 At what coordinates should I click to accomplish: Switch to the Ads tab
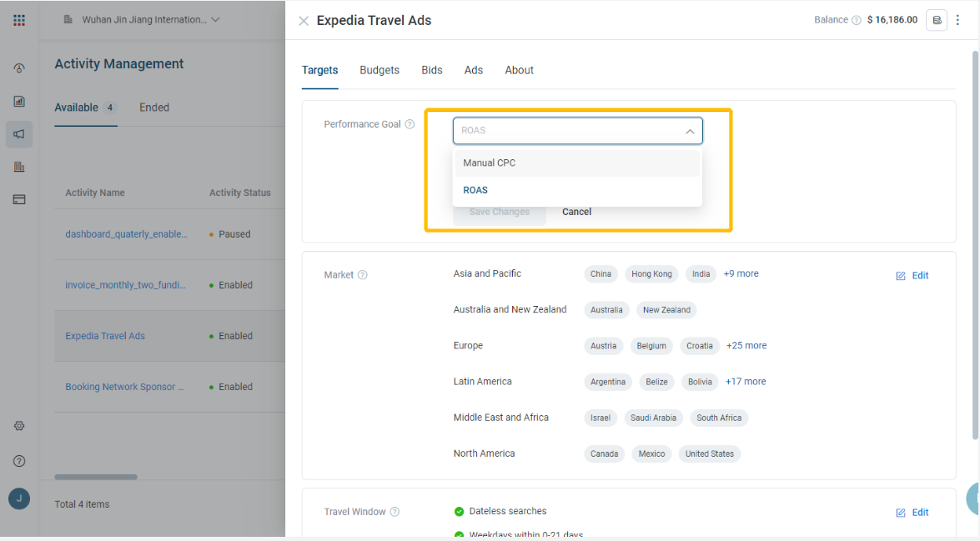click(474, 70)
